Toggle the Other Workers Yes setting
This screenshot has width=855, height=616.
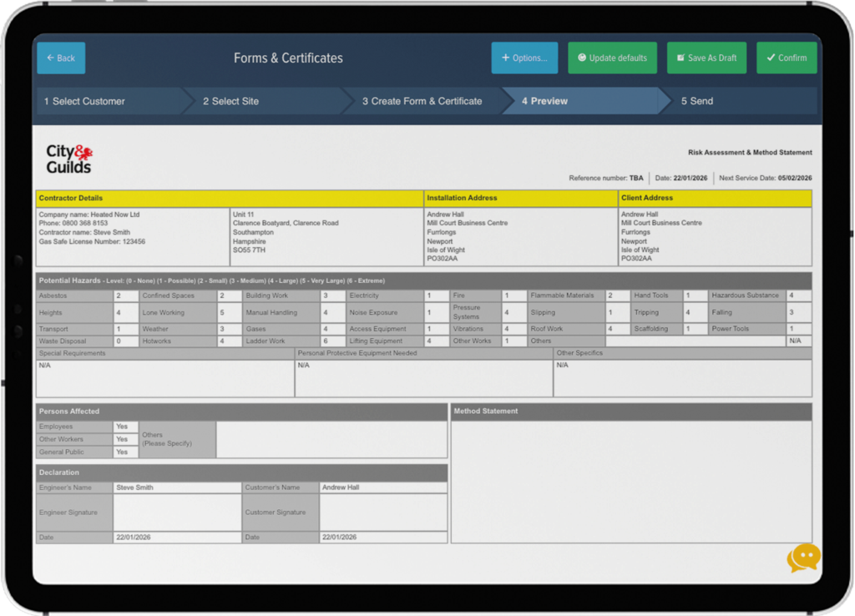125,438
